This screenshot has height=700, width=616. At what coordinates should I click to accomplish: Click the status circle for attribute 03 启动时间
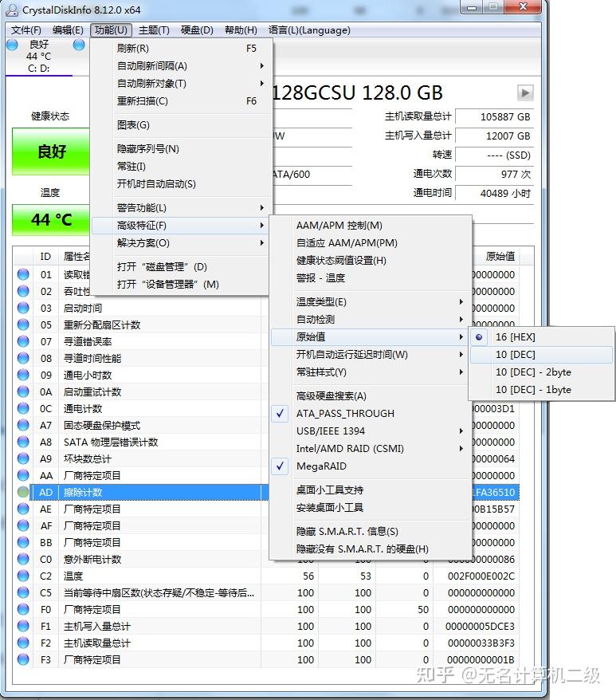click(x=23, y=308)
